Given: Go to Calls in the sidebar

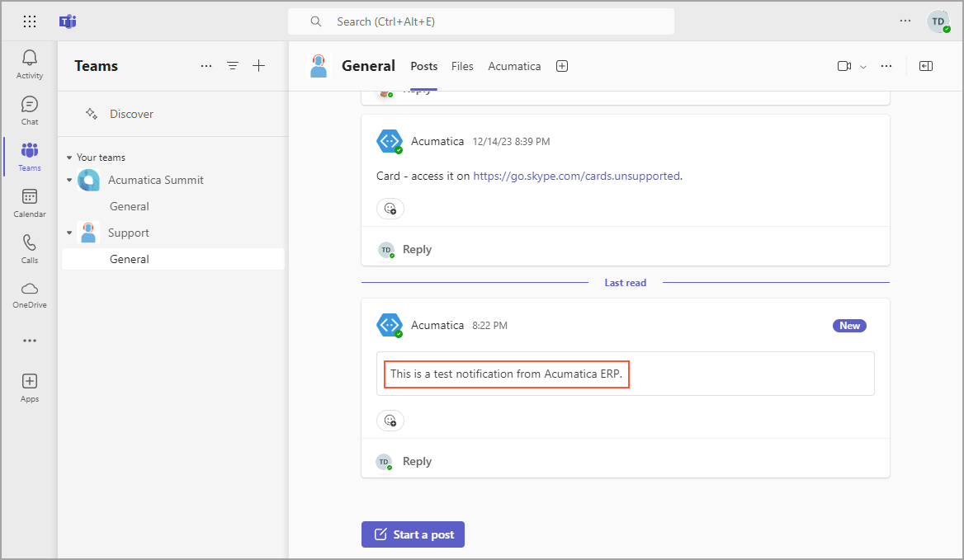Looking at the screenshot, I should [x=30, y=248].
